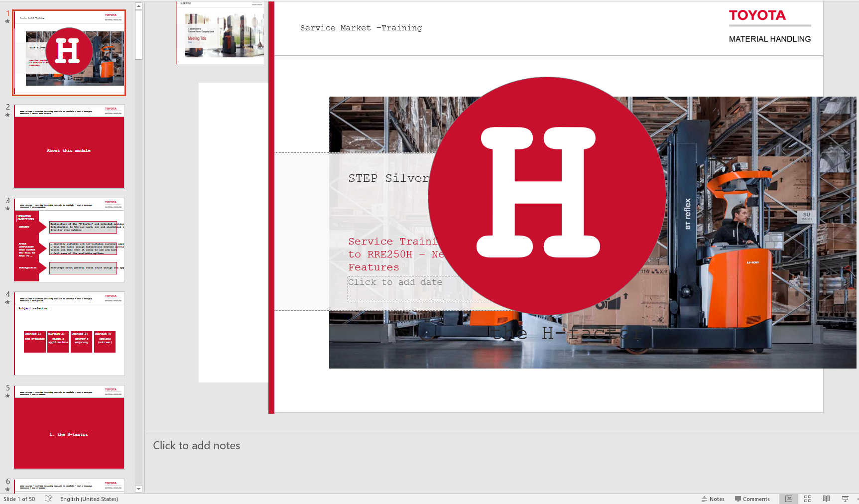Select slide 3 thumbnail with learning objectives
859x504 pixels.
69,240
